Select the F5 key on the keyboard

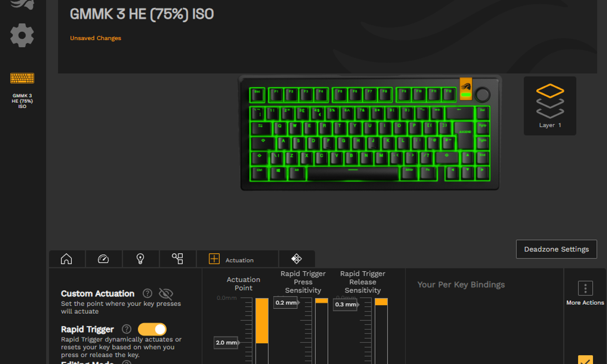(x=340, y=95)
